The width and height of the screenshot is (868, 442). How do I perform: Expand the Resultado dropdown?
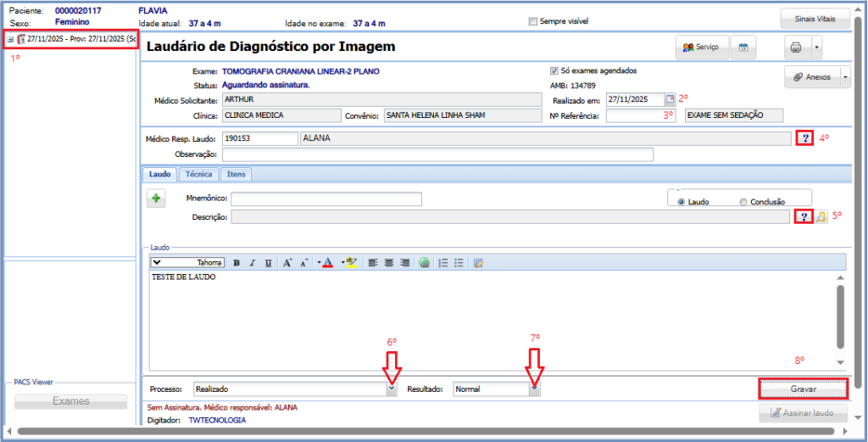point(534,389)
